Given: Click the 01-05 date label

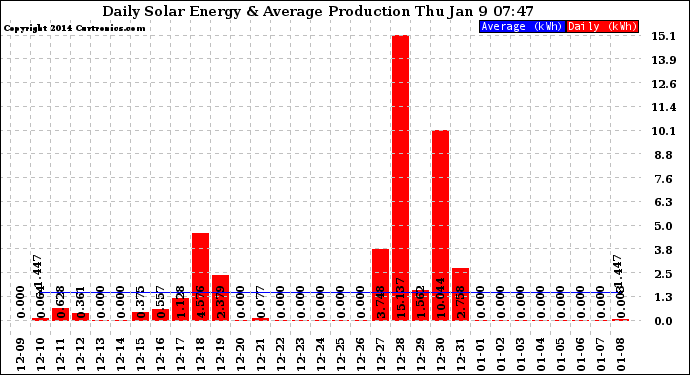Looking at the screenshot, I should tap(561, 355).
